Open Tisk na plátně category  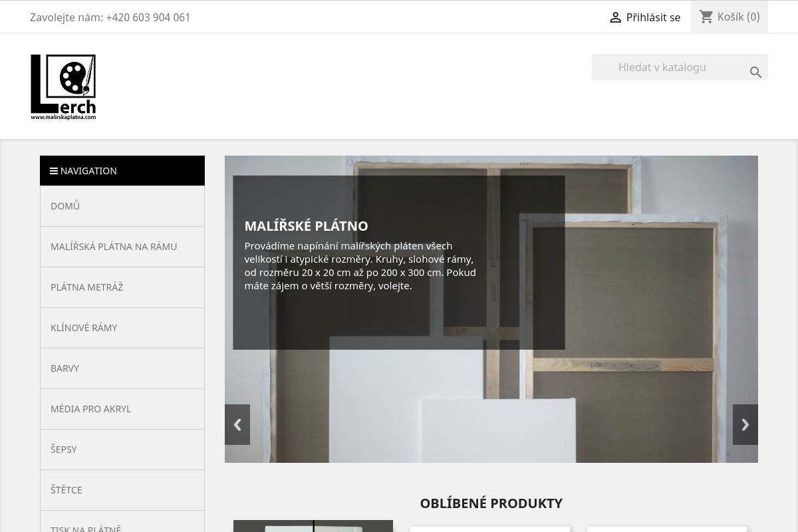(x=86, y=527)
